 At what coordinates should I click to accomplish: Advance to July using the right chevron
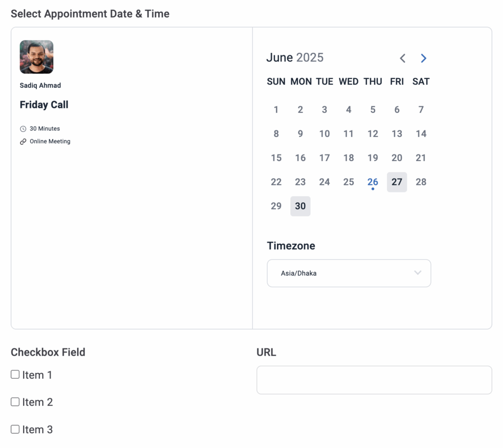423,58
